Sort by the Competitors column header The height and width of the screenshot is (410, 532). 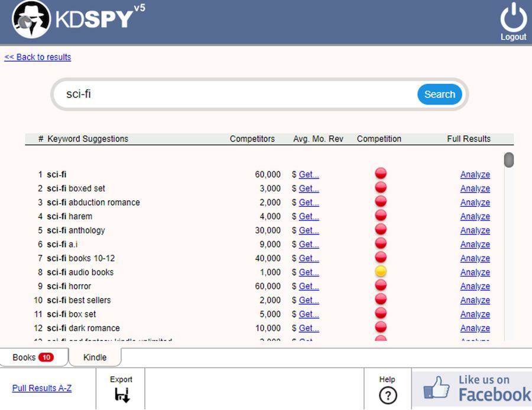(252, 138)
